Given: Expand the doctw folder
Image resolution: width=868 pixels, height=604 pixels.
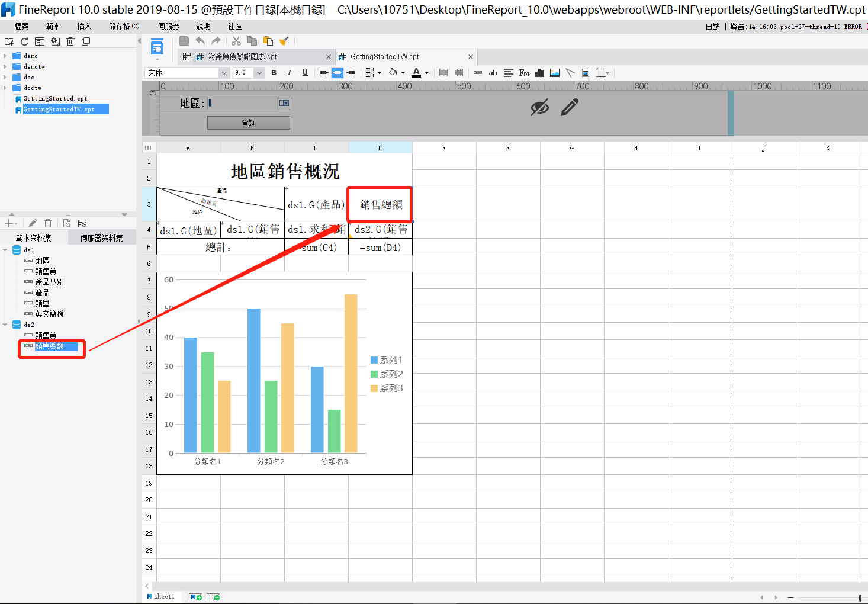Looking at the screenshot, I should 5,88.
